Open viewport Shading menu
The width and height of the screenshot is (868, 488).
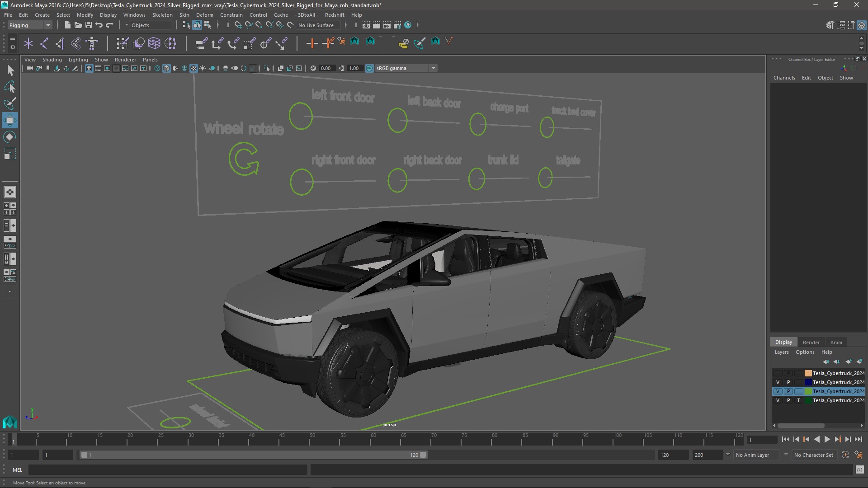pyautogui.click(x=52, y=60)
